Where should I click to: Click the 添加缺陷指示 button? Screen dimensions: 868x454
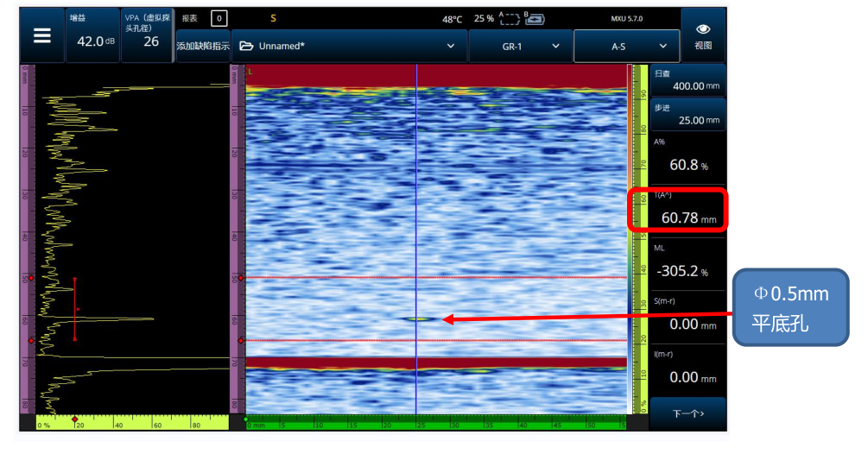pyautogui.click(x=203, y=46)
